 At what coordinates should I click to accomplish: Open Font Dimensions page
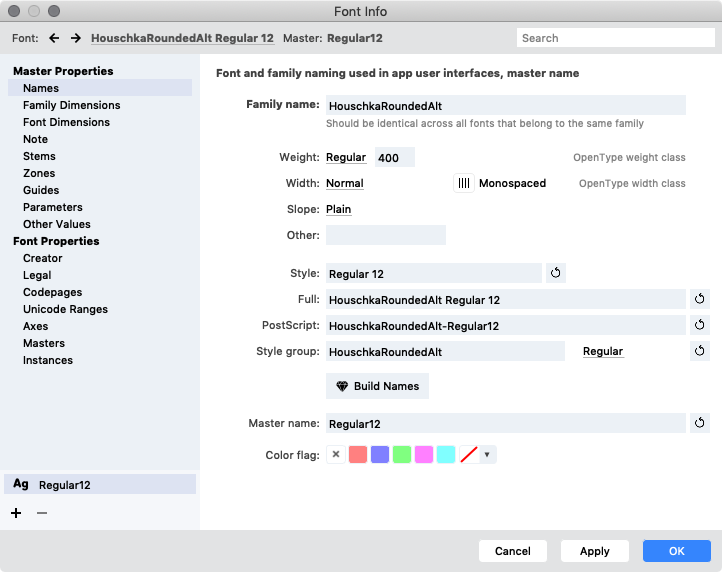pyautogui.click(x=66, y=122)
